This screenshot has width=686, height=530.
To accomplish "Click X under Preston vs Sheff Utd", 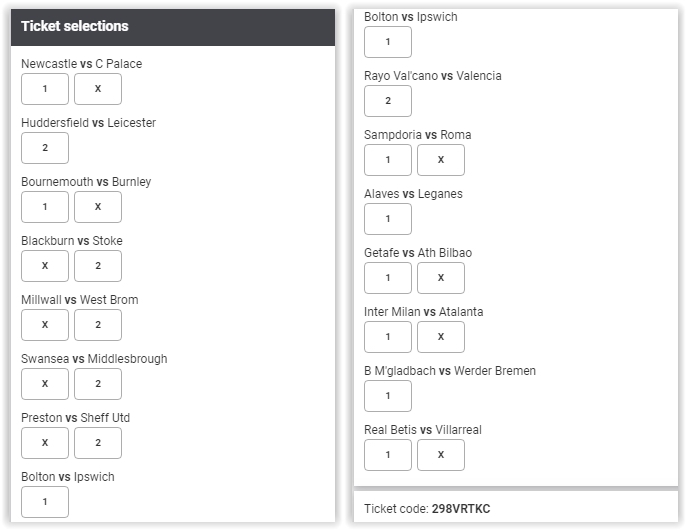I will (45, 443).
